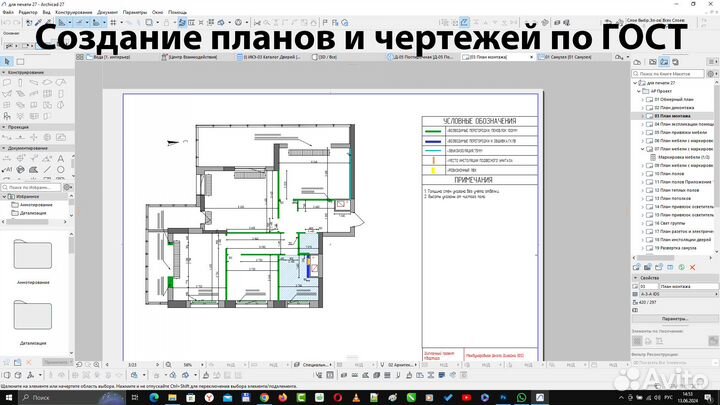Select the Arrow selection tool
Image resolution: width=720 pixels, height=405 pixels.
click(x=7, y=62)
